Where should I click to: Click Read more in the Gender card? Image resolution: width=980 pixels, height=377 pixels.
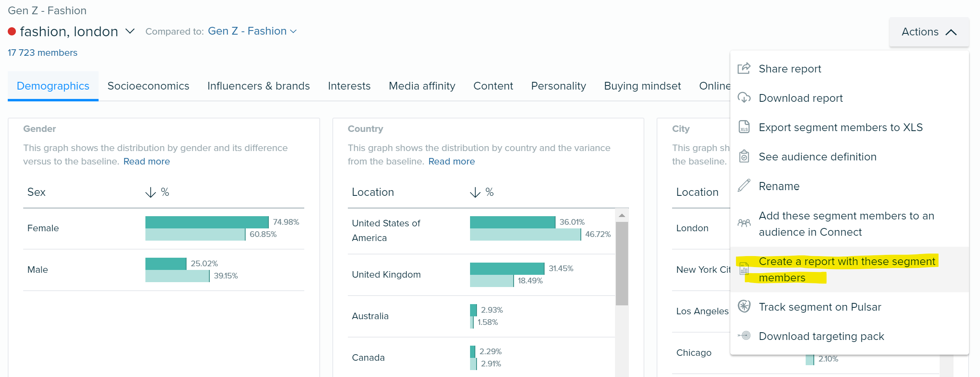tap(147, 161)
